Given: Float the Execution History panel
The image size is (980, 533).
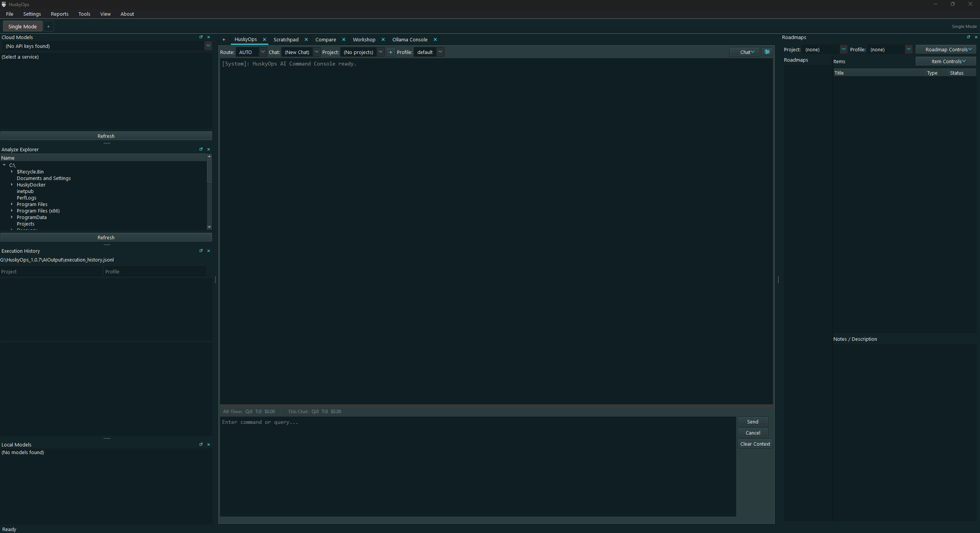Looking at the screenshot, I should click(201, 251).
